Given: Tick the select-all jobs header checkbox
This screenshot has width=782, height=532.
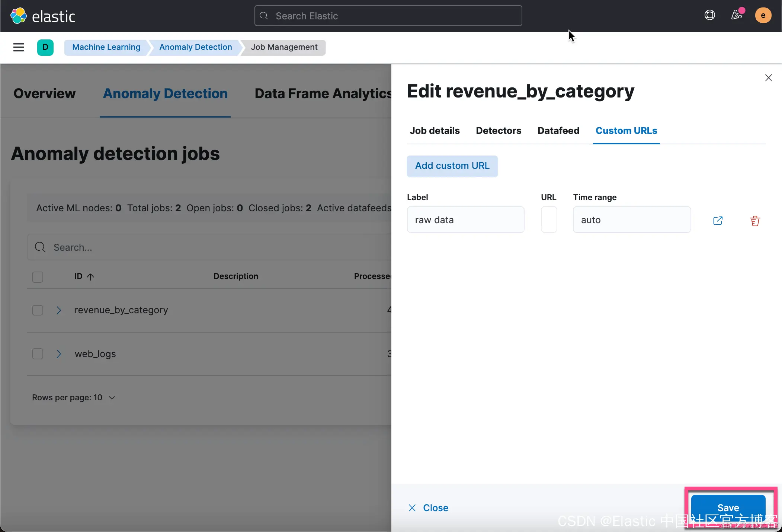Looking at the screenshot, I should tap(38, 277).
